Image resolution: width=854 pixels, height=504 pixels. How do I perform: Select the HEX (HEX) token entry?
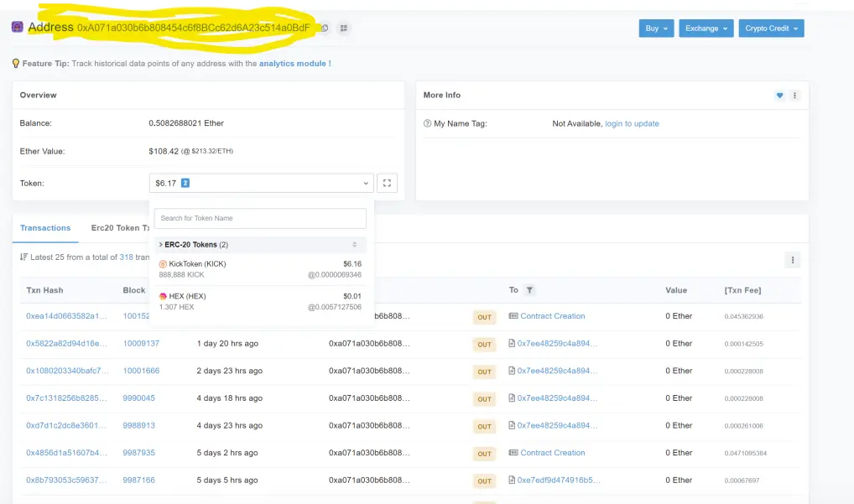260,302
